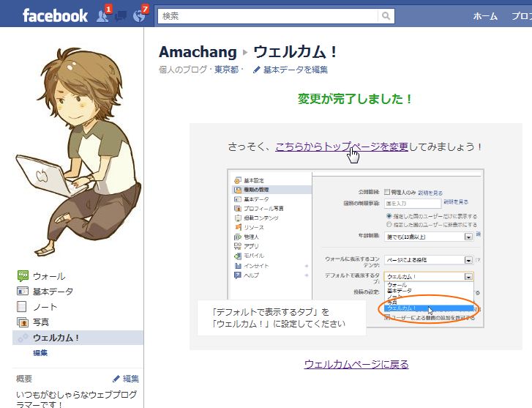Click the facebook logo
This screenshot has height=408, width=532.
tap(55, 15)
